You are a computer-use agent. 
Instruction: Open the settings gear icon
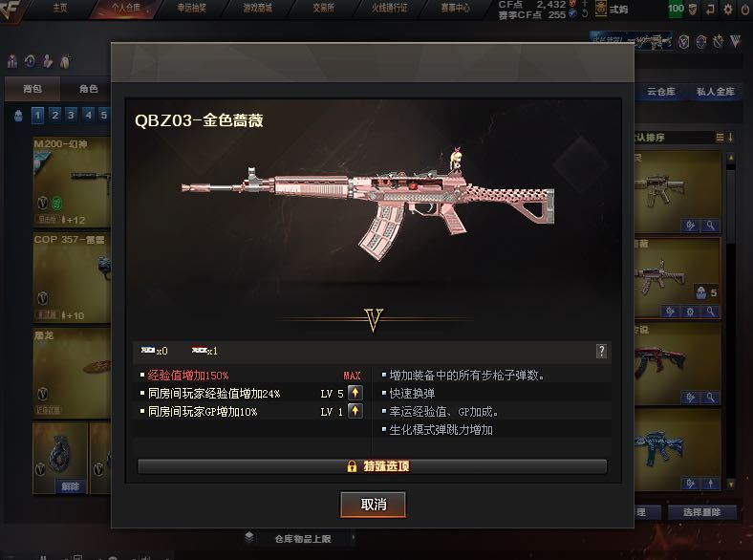pyautogui.click(x=728, y=9)
